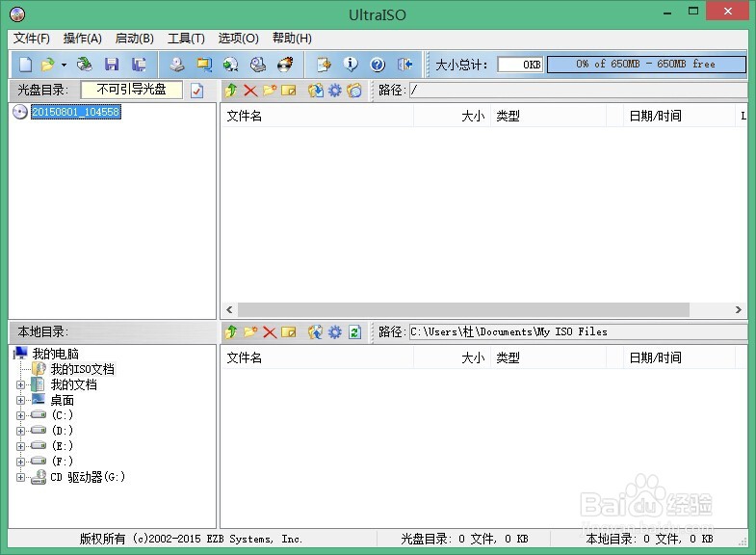Open the 工具(T) menu
Viewport: 756px width, 555px height.
(186, 39)
